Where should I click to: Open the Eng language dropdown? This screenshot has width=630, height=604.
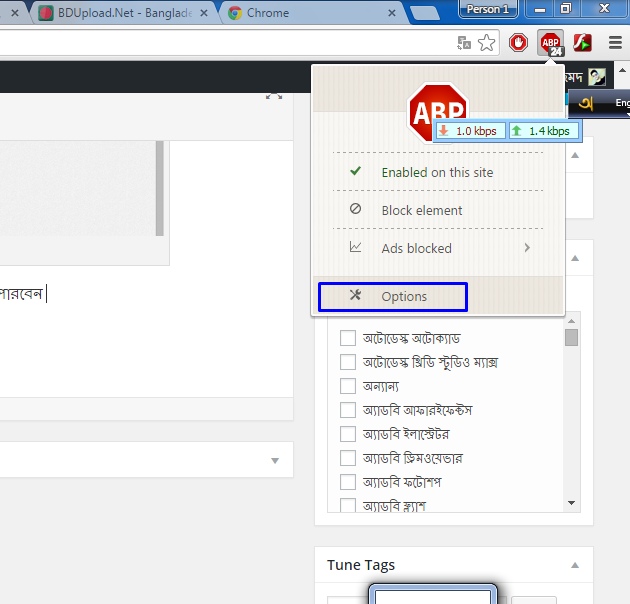[x=622, y=104]
